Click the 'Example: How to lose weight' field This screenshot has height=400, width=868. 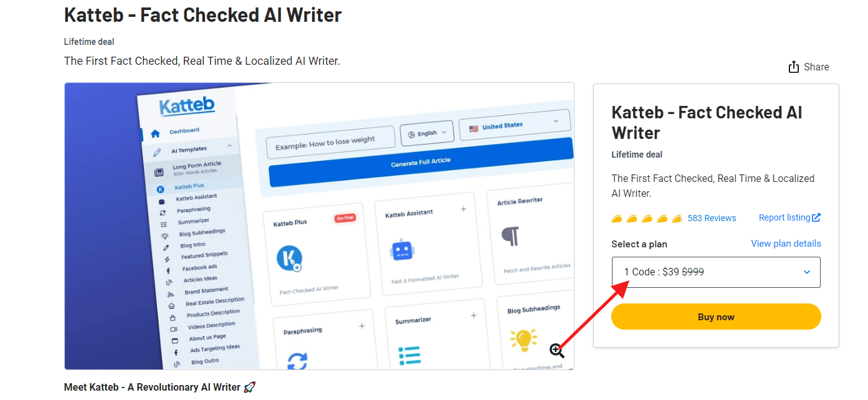330,142
